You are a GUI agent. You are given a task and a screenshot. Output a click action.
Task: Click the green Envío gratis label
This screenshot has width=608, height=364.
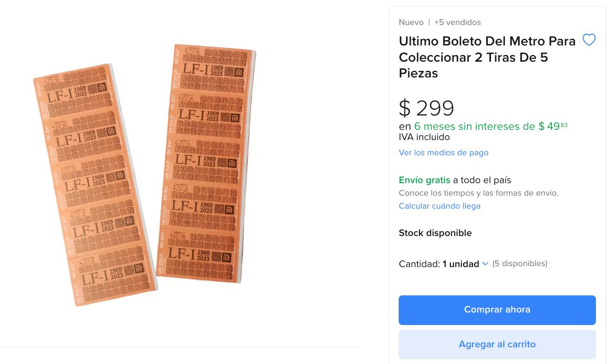click(424, 180)
